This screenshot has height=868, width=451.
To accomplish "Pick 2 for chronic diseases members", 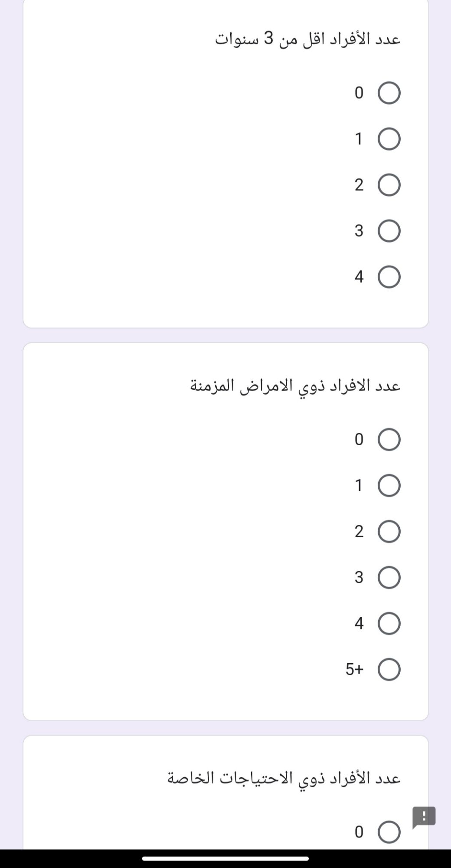I will click(x=389, y=532).
